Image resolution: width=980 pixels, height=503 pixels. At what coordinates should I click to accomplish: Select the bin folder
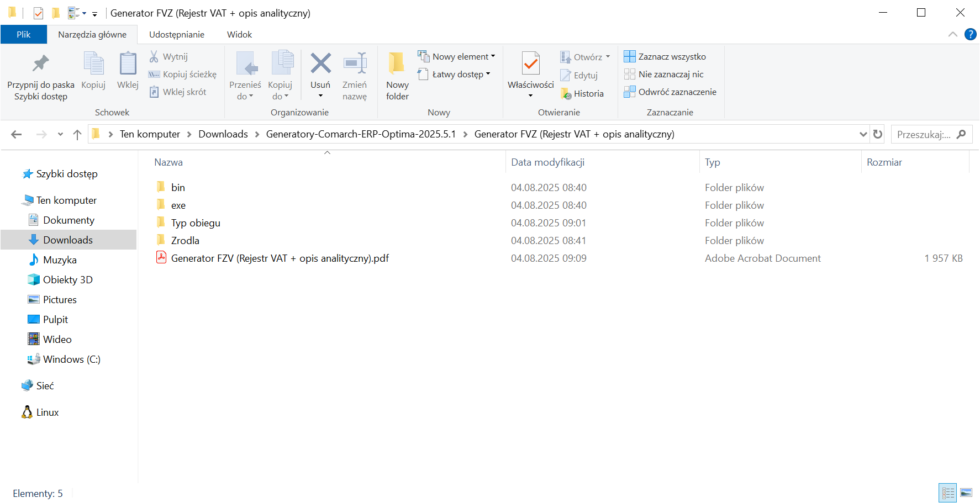tap(178, 188)
